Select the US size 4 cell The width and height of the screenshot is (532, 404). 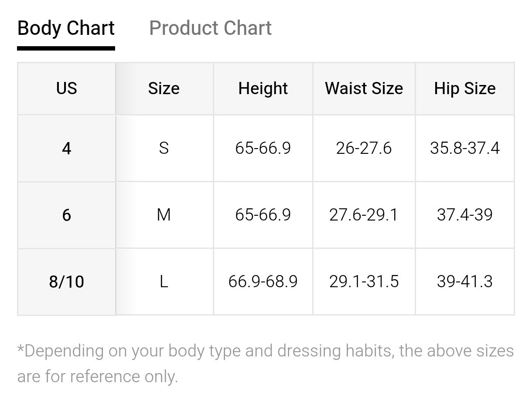click(x=67, y=149)
